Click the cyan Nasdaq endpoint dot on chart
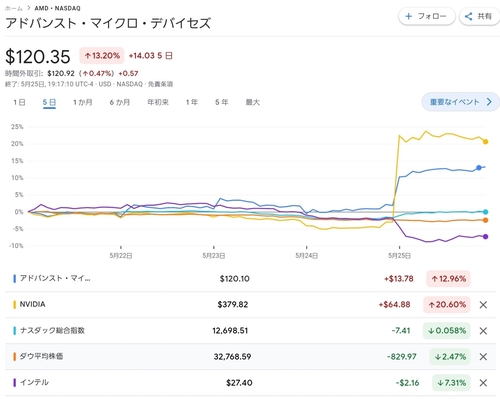 tap(485, 212)
